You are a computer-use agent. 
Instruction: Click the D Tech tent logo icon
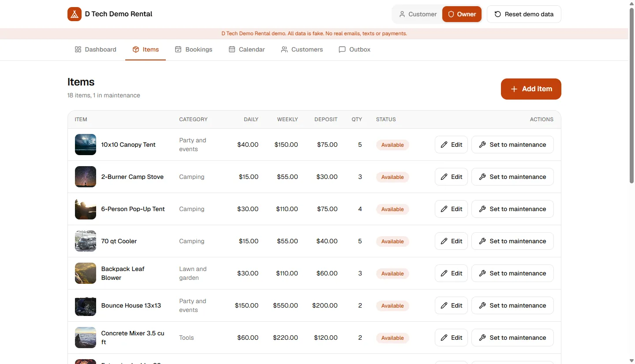point(75,14)
